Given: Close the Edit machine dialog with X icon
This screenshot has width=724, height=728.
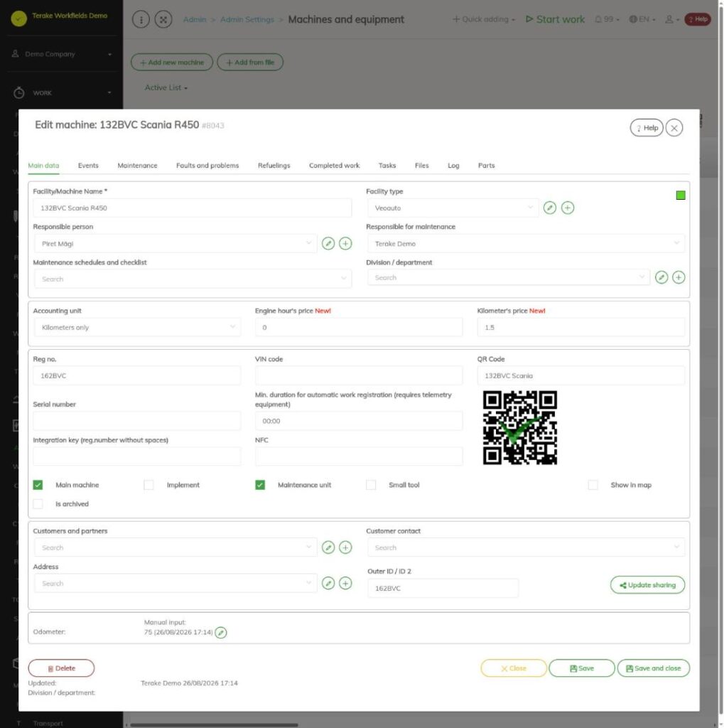Looking at the screenshot, I should [x=674, y=128].
